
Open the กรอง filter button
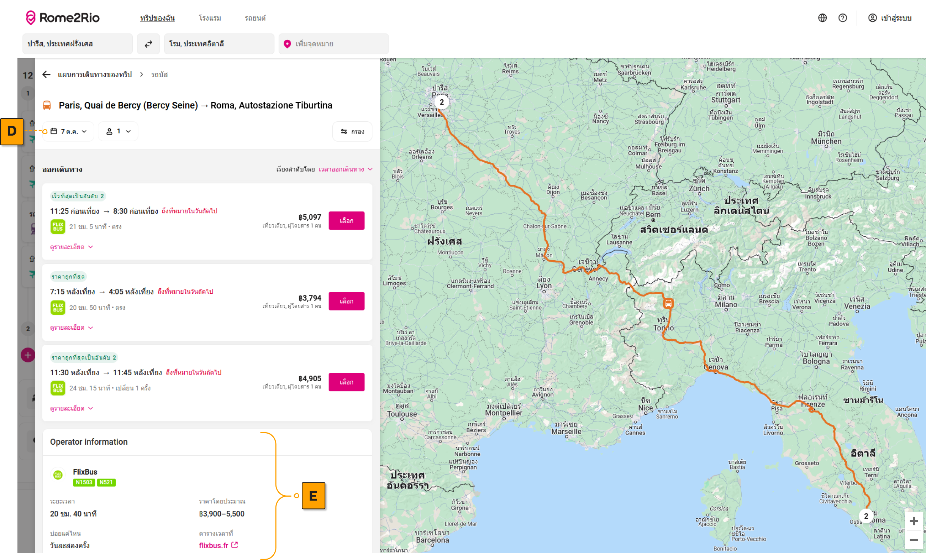click(352, 131)
